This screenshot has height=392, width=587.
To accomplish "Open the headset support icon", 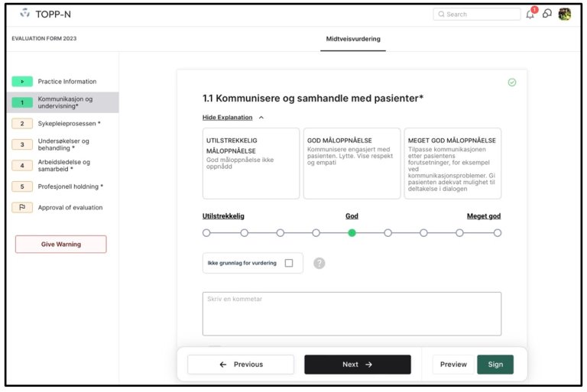I will (x=547, y=15).
